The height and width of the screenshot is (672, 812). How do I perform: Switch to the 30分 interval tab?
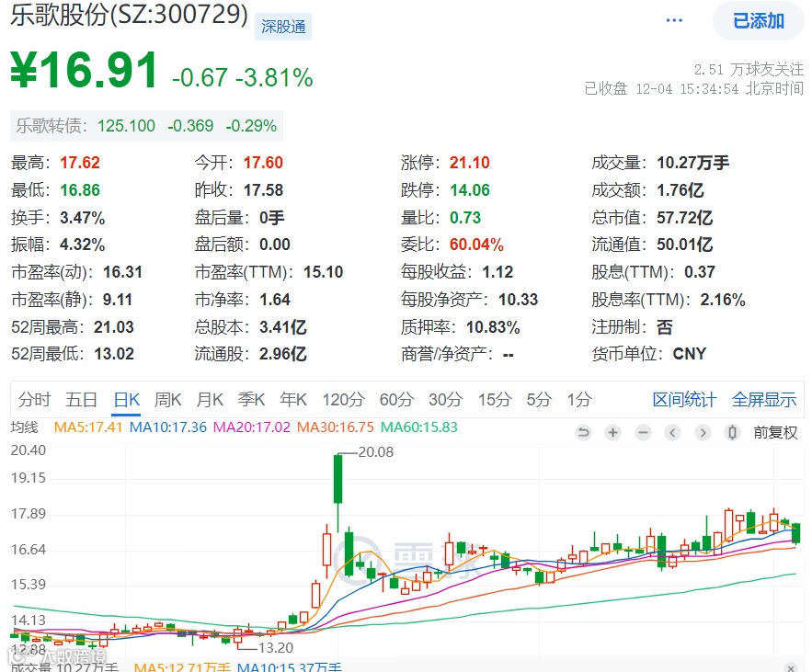[445, 400]
